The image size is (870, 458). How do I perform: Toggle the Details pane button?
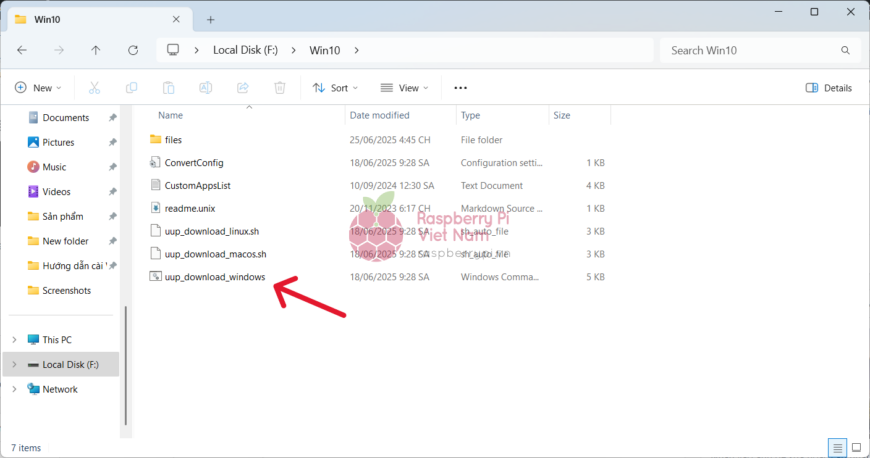[x=829, y=88]
